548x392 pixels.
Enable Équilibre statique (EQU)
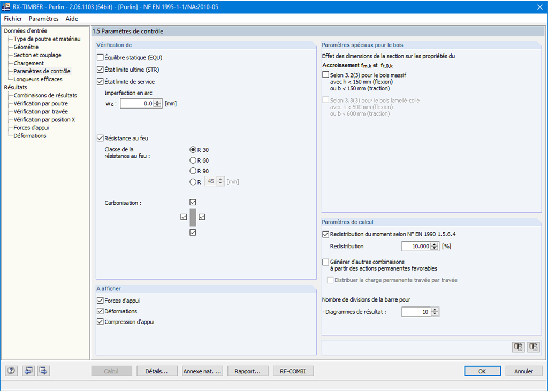[x=100, y=57]
